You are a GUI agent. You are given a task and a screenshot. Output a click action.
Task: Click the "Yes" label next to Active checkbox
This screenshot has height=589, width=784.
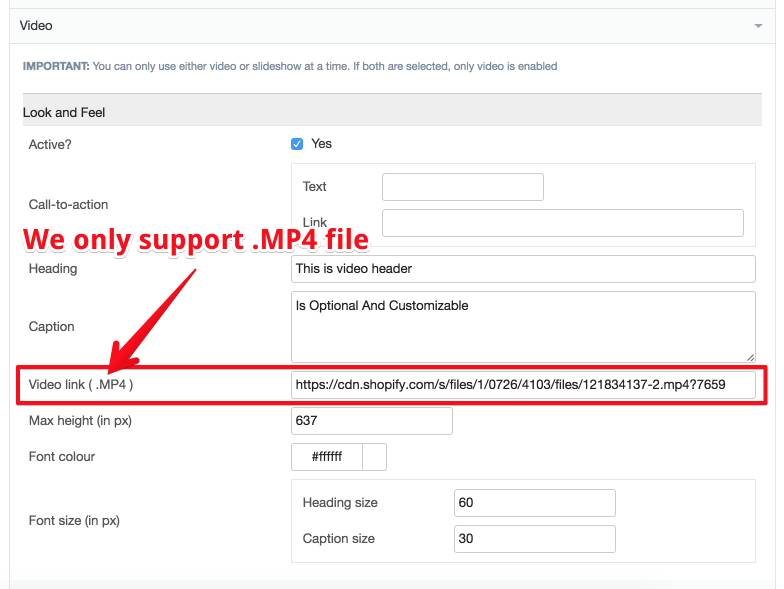coord(322,144)
